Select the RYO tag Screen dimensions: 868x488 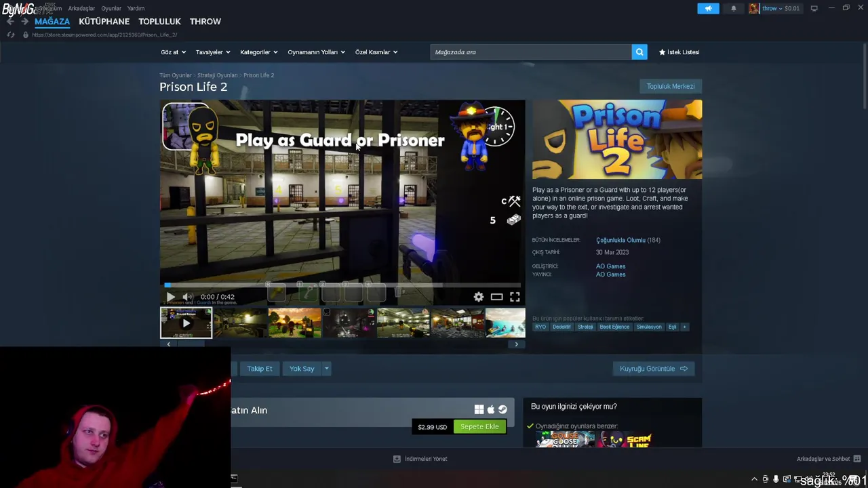coord(540,327)
